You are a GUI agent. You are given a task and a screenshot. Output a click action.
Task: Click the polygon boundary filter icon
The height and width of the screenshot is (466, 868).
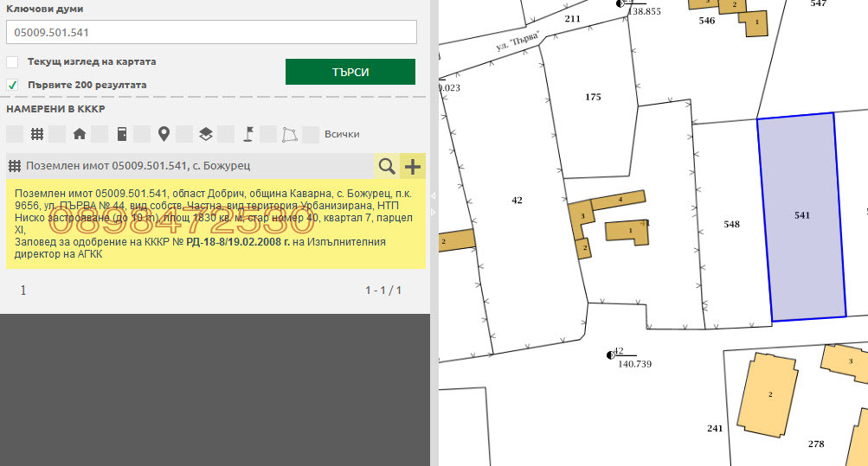(291, 134)
